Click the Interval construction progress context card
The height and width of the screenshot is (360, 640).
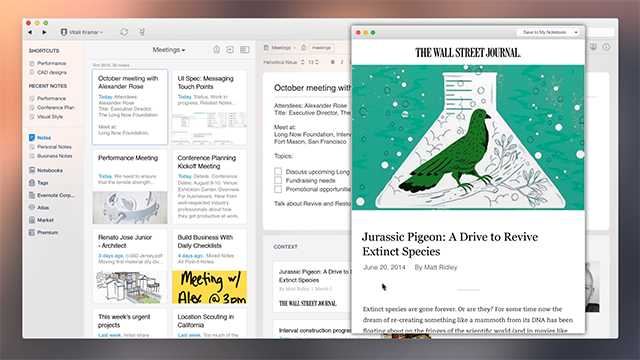[312, 329]
